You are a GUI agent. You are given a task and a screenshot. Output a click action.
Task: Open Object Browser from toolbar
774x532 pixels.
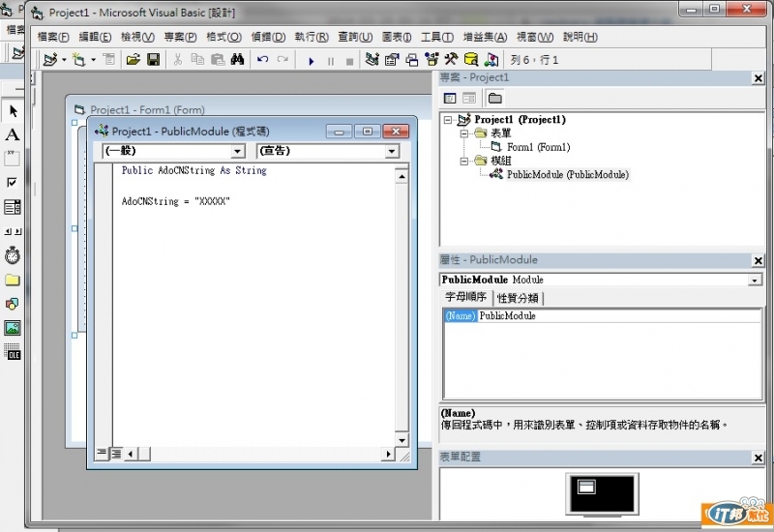click(432, 60)
